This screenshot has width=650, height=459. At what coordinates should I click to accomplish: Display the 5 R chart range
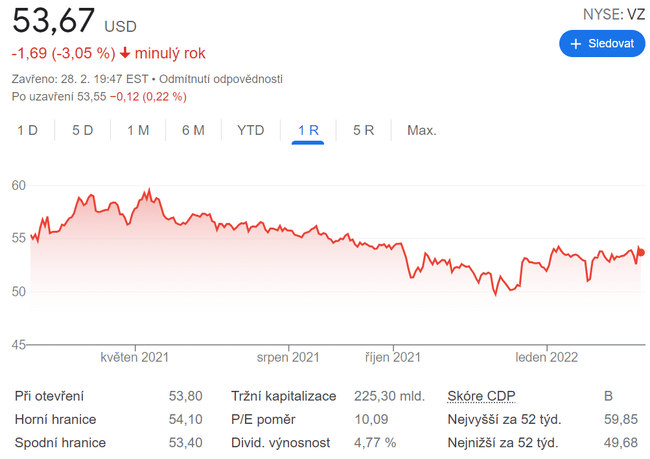pyautogui.click(x=363, y=130)
